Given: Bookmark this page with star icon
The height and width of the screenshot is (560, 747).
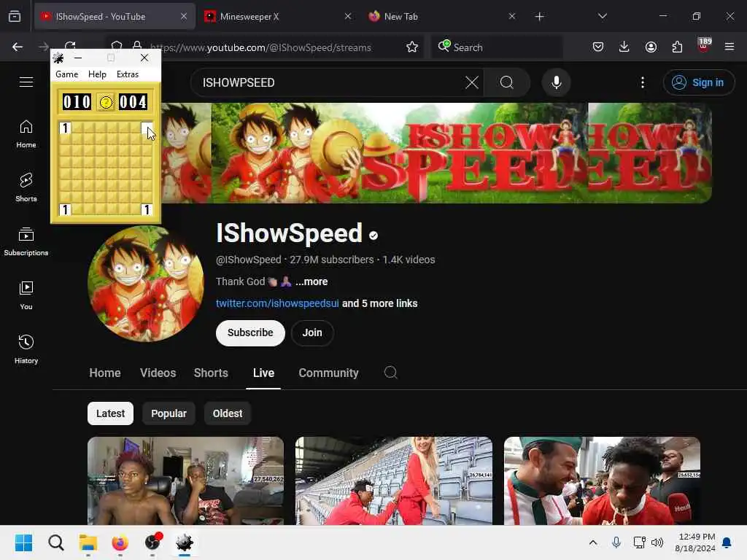Looking at the screenshot, I should (x=412, y=47).
